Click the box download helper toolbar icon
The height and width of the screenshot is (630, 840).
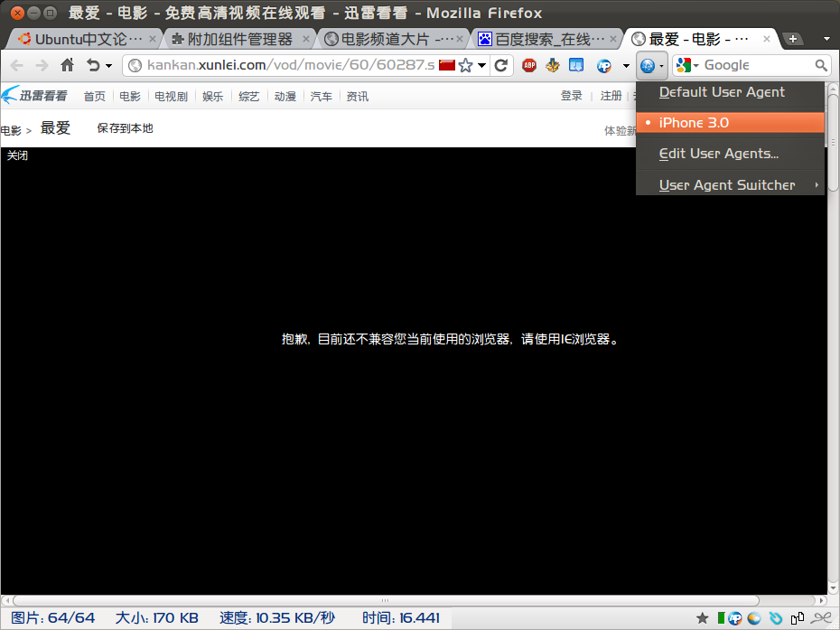(552, 65)
